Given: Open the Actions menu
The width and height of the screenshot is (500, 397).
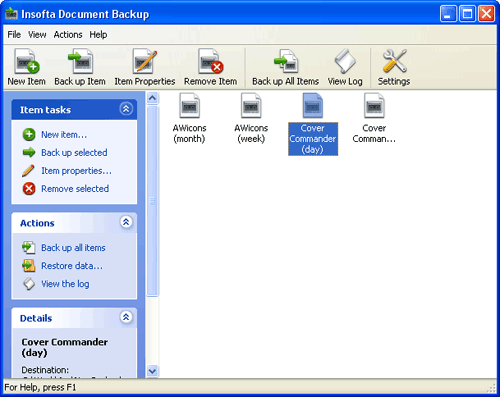Looking at the screenshot, I should pos(68,34).
